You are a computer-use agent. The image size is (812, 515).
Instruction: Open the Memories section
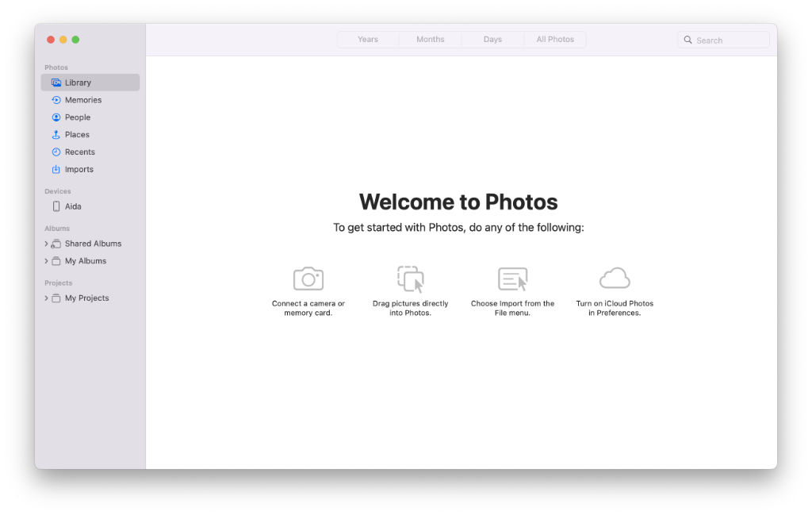coord(82,99)
